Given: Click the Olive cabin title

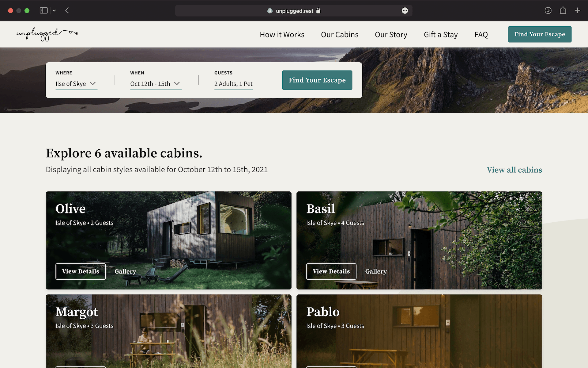Looking at the screenshot, I should tap(70, 209).
